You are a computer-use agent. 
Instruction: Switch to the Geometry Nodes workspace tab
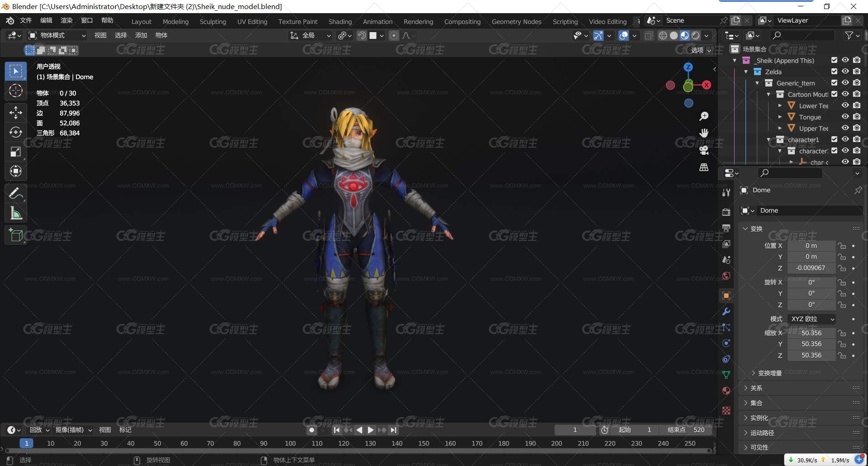click(516, 22)
